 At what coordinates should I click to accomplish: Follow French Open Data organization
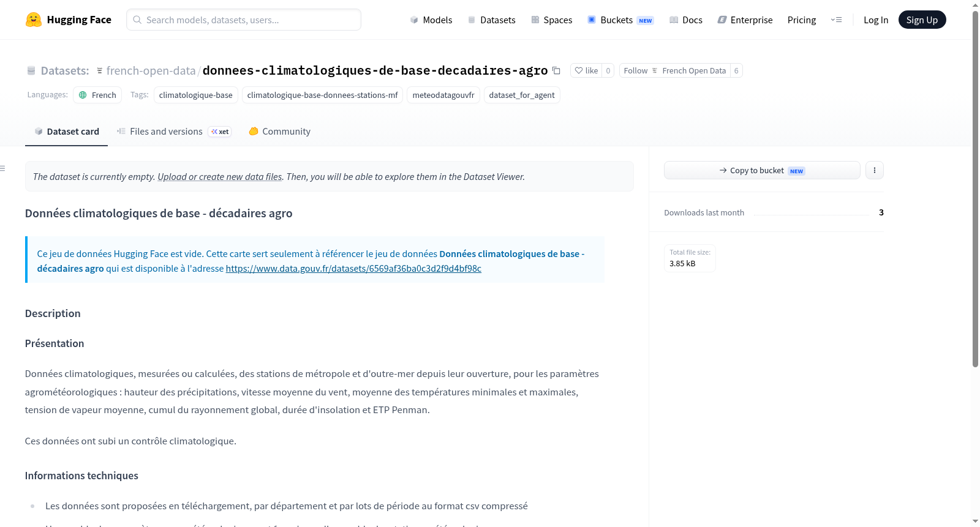pyautogui.click(x=674, y=70)
